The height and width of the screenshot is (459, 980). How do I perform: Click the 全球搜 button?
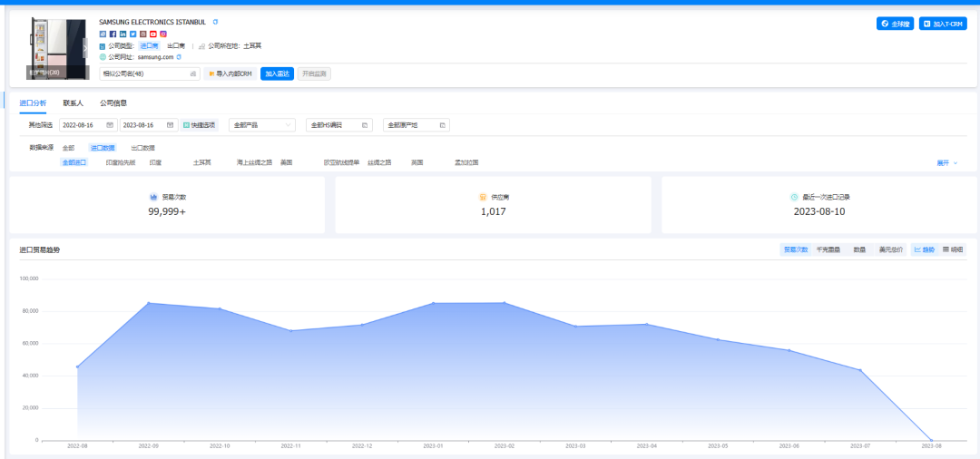tap(894, 24)
